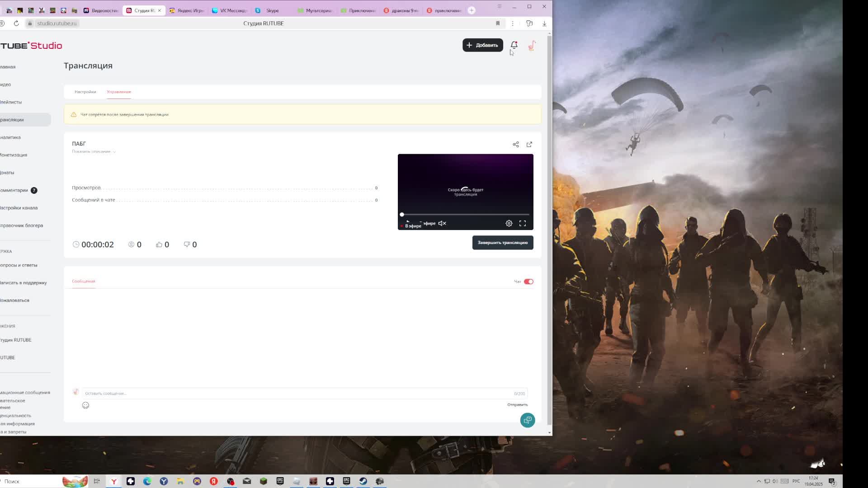Click the player progress bar
This screenshot has width=868, height=488.
click(x=466, y=215)
